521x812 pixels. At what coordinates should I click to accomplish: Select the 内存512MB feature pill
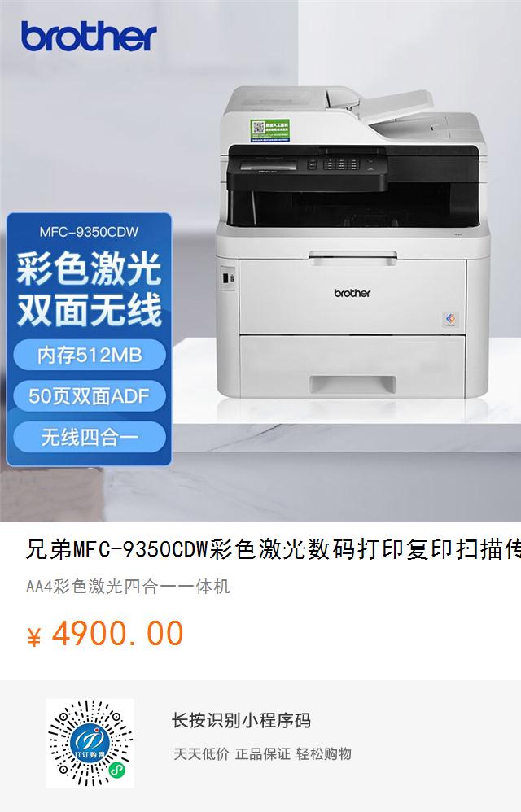pyautogui.click(x=89, y=355)
